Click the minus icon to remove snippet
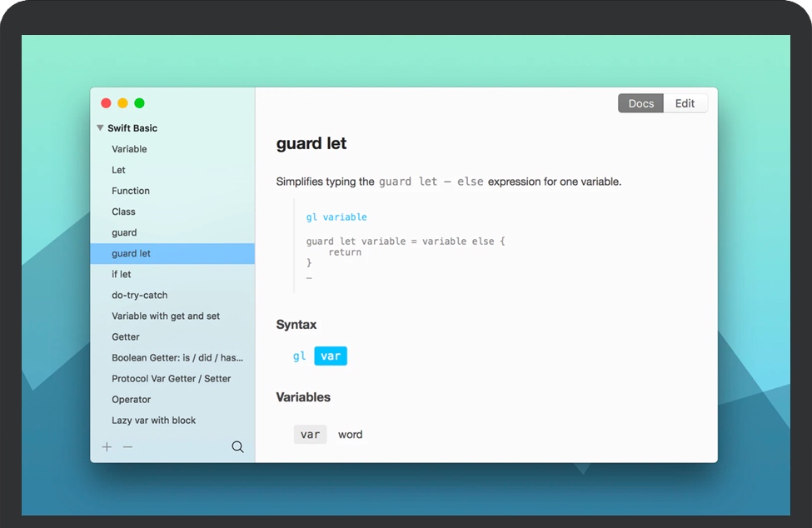The image size is (812, 528). [127, 447]
